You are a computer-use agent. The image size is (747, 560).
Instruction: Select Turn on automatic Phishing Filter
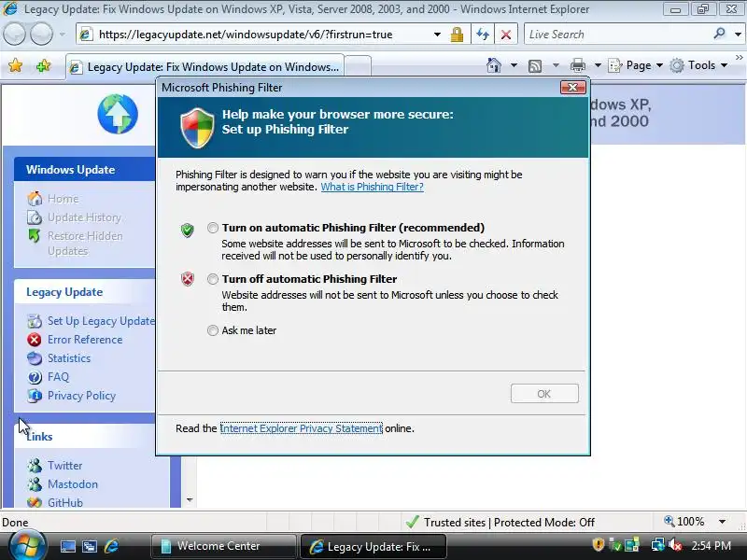coord(213,228)
